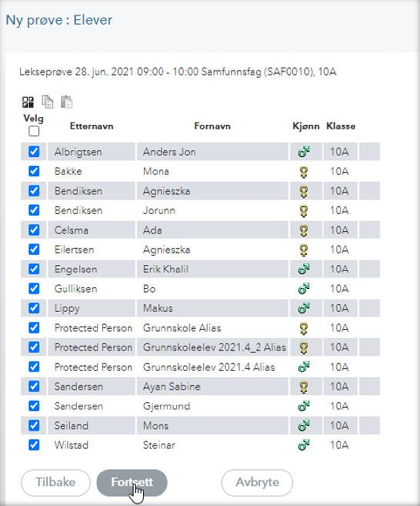This screenshot has height=506, width=420.
Task: Click the gender icon for Albrigtsen
Action: click(304, 152)
